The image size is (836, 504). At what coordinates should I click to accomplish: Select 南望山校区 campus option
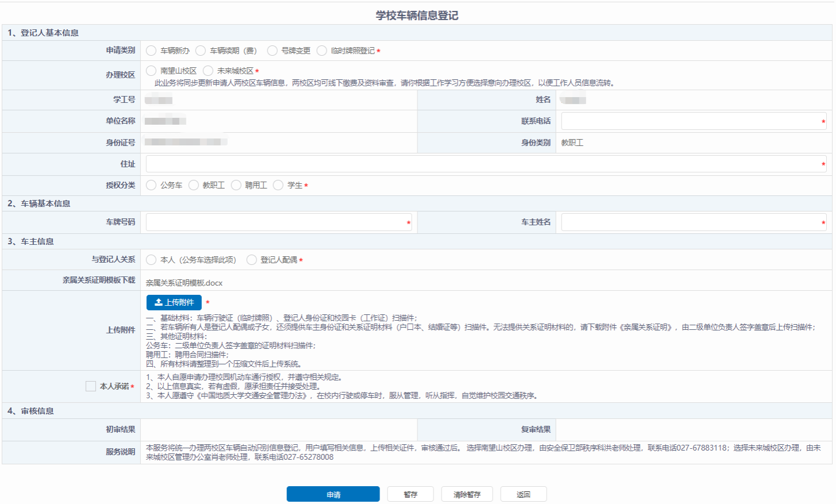(151, 71)
